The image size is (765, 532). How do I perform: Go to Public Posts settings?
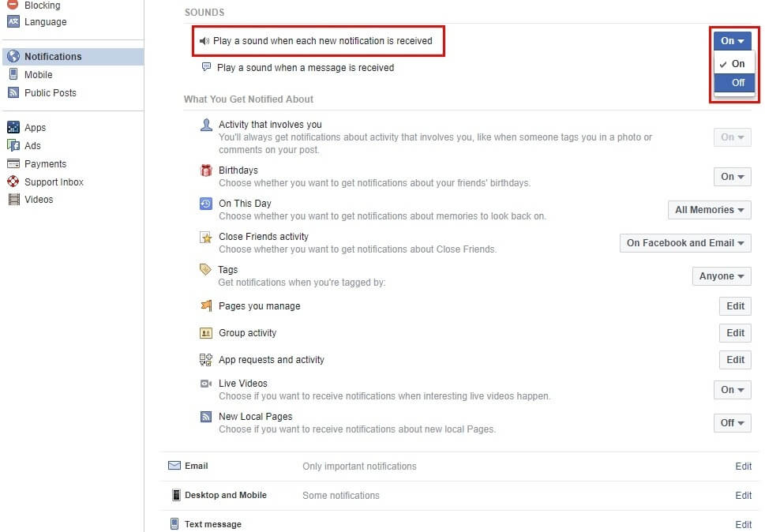coord(51,92)
